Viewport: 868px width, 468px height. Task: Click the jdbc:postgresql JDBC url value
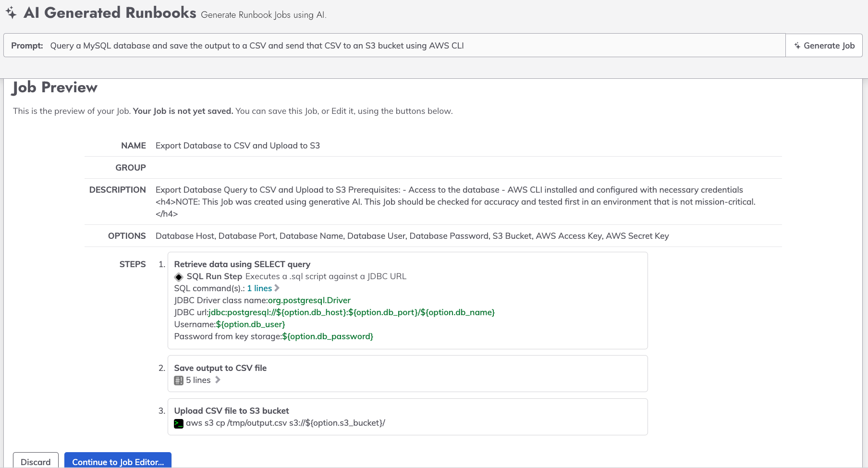click(x=352, y=312)
